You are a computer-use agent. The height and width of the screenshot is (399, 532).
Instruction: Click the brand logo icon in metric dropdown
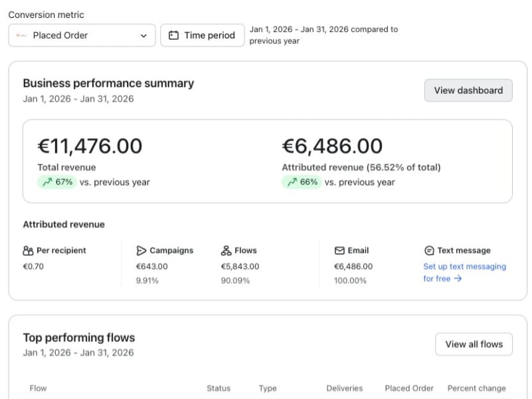(21, 35)
